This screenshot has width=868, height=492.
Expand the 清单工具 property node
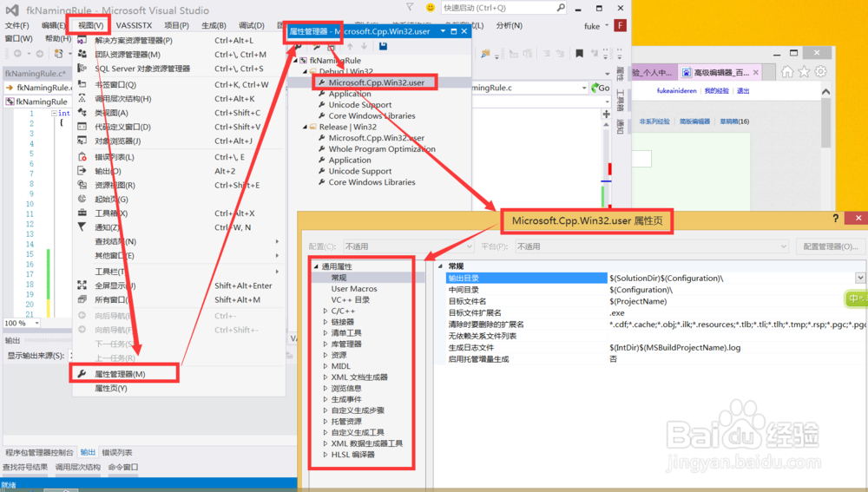325,332
